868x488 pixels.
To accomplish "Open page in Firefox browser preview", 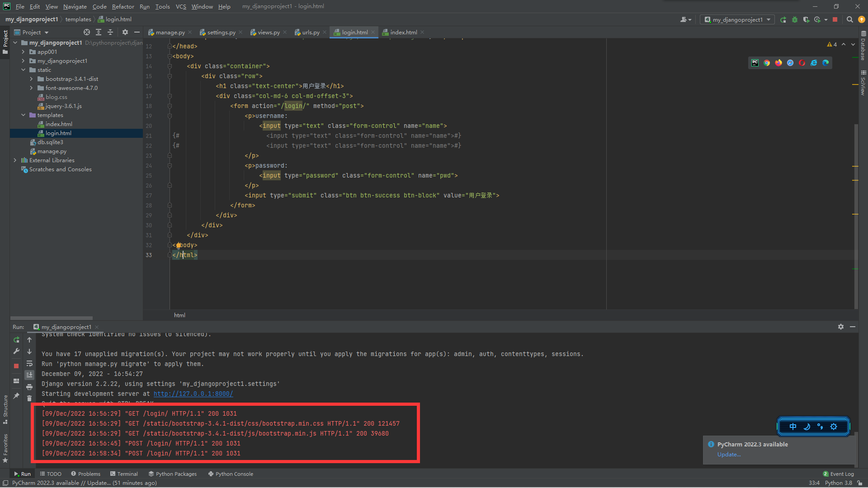I will pyautogui.click(x=778, y=63).
